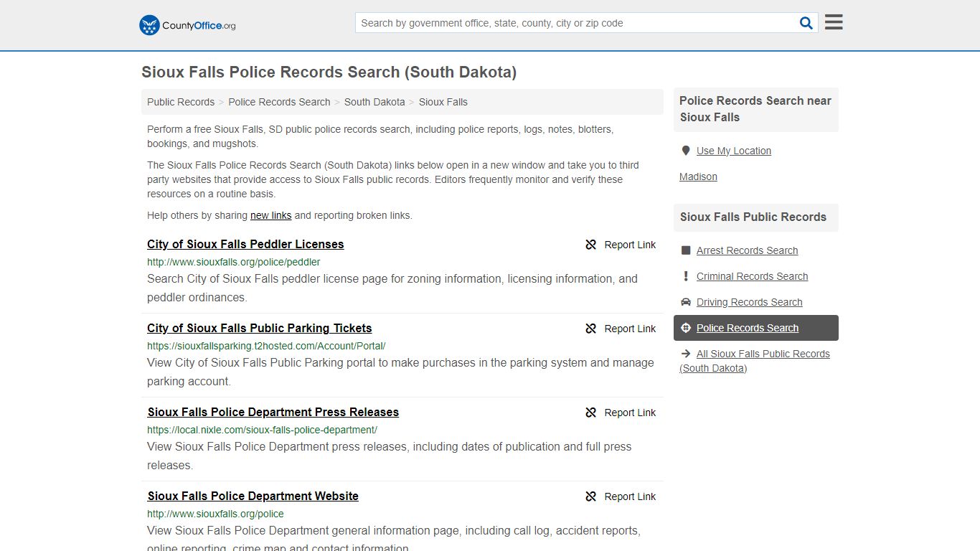
Task: Open Sioux Falls Police Department Website
Action: point(253,496)
